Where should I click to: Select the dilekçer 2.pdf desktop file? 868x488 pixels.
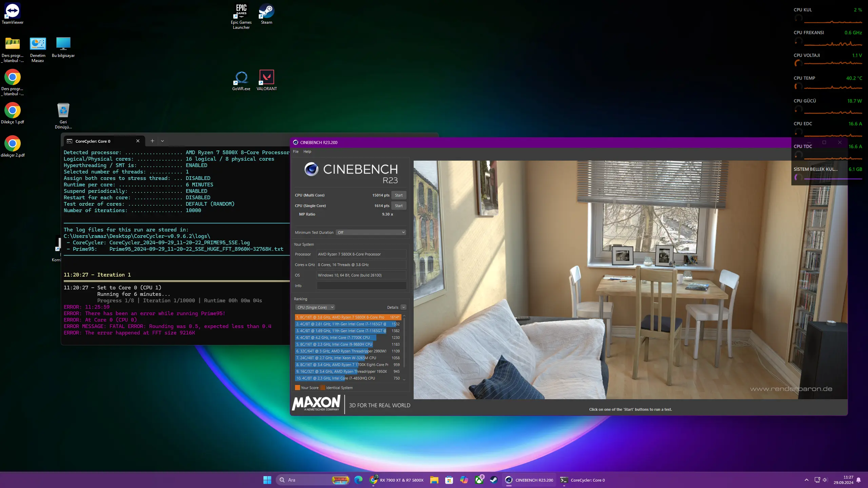pos(13,147)
